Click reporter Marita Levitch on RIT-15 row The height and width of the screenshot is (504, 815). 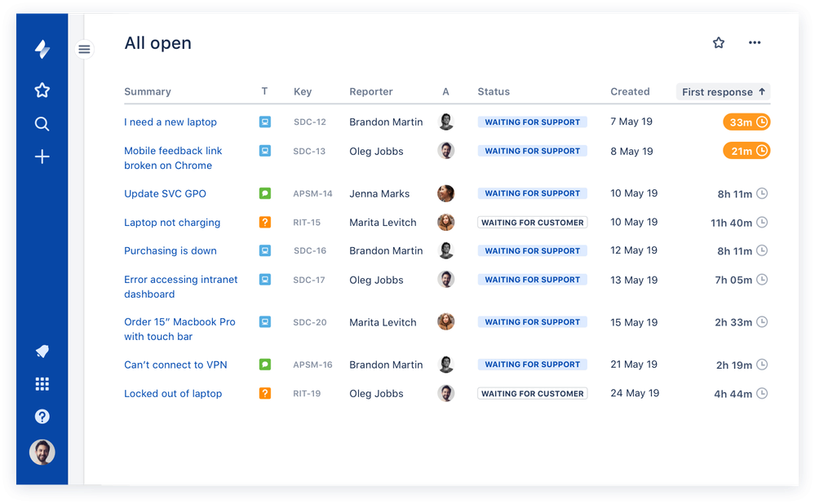(x=383, y=223)
